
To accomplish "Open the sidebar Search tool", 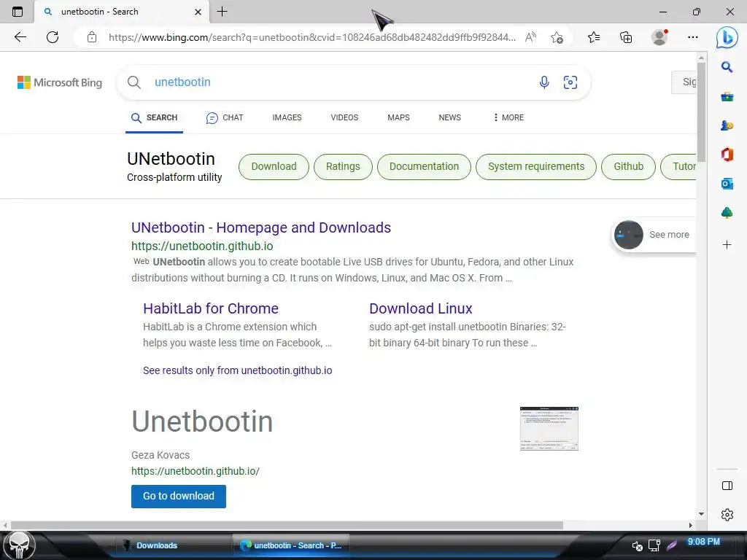I will 727,67.
